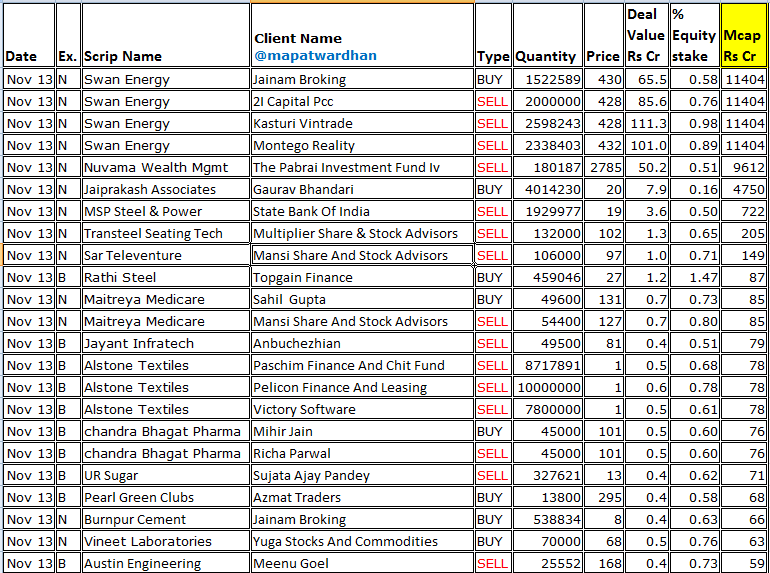Screen dimensions: 770x573
Task: Select the 'Pearl Green Clubs' cell
Action: [x=165, y=498]
